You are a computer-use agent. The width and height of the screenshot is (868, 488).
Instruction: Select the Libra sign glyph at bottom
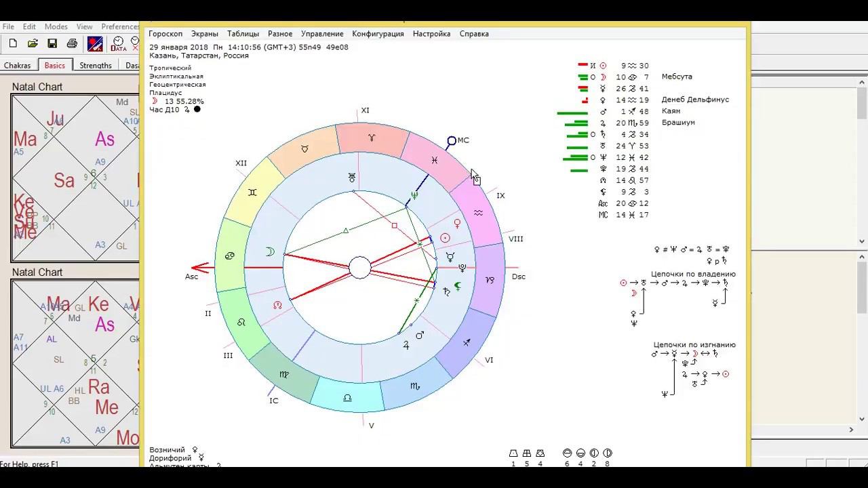[347, 398]
